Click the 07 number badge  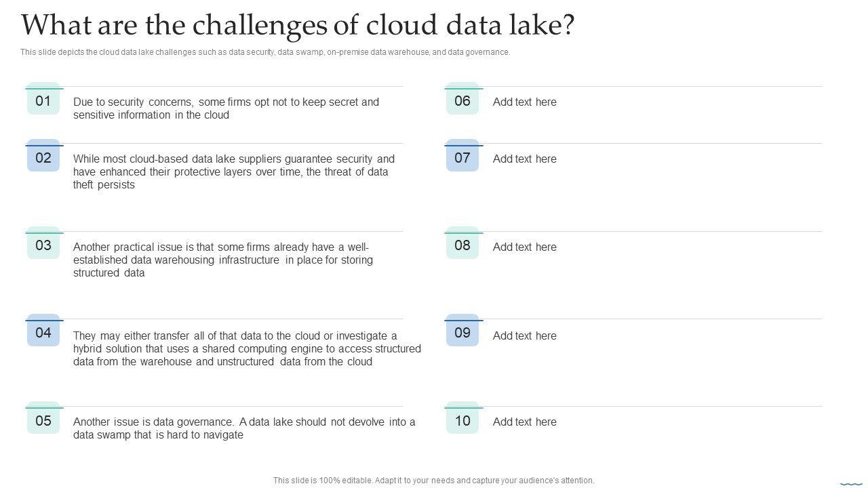(462, 157)
